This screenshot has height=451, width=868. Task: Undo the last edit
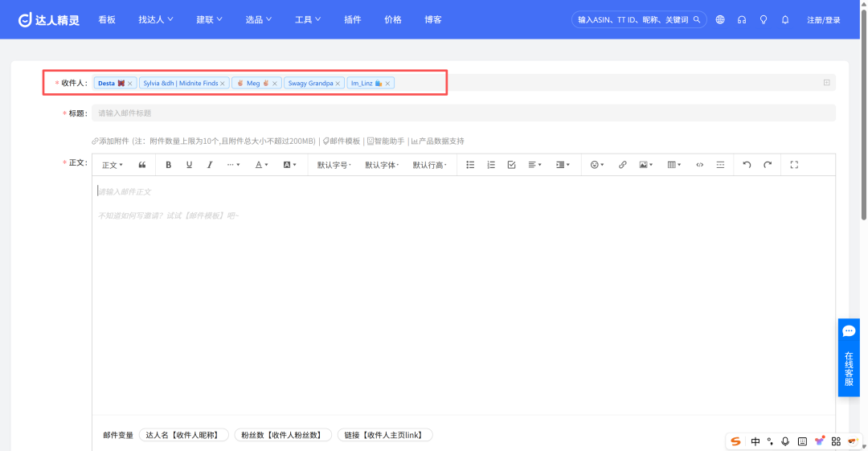tap(746, 165)
